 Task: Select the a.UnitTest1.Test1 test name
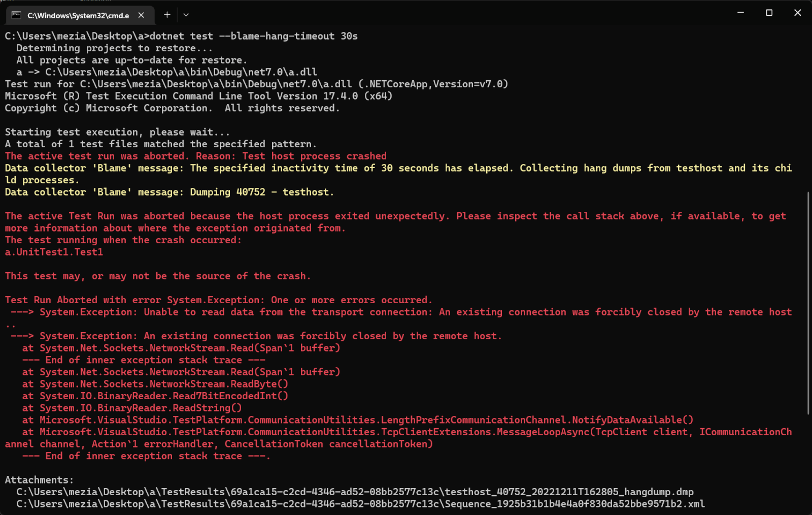pos(53,252)
